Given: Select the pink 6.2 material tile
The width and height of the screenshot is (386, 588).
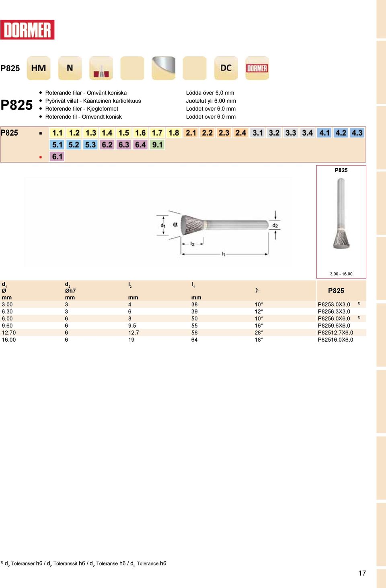Looking at the screenshot, I should point(107,144).
